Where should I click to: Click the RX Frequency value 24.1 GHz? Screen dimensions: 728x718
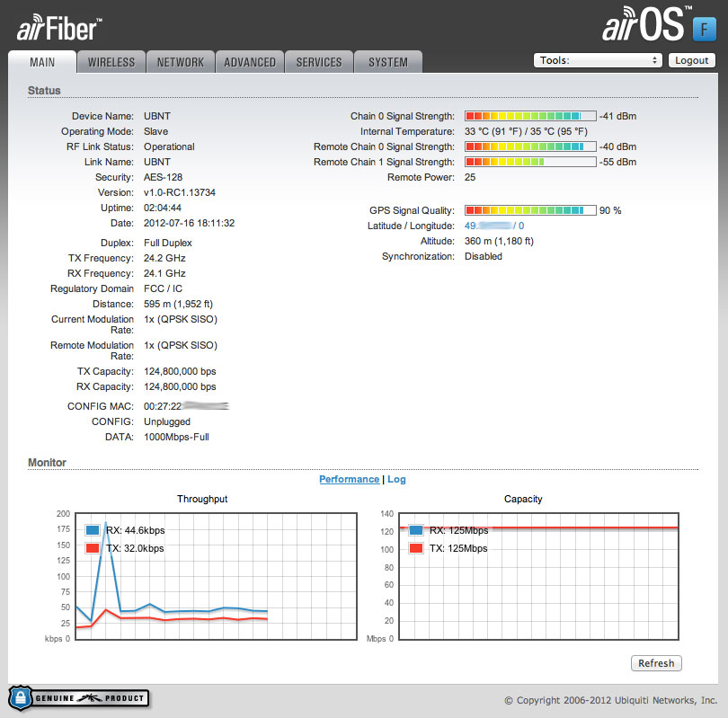tap(164, 273)
